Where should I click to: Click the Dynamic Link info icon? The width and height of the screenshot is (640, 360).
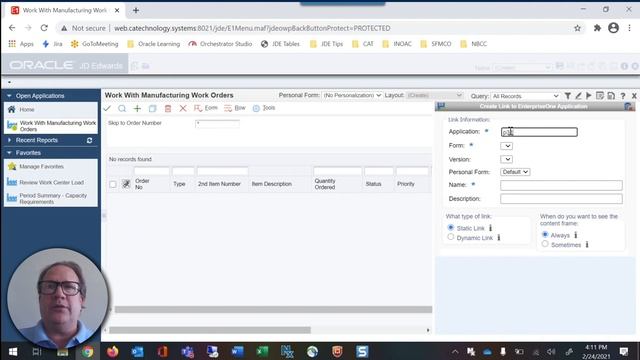[499, 238]
